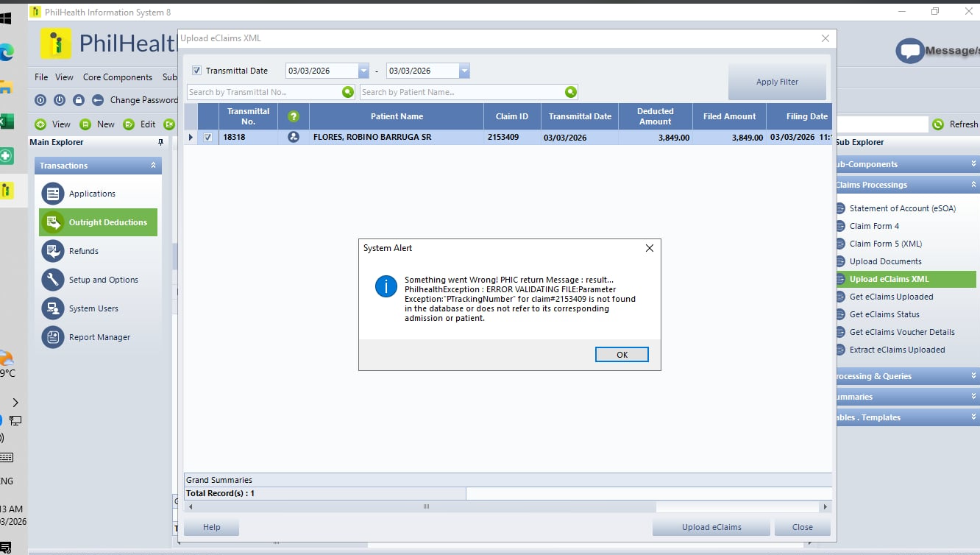Open the start date dropdown arrow
The height and width of the screenshot is (555, 980).
pyautogui.click(x=363, y=71)
